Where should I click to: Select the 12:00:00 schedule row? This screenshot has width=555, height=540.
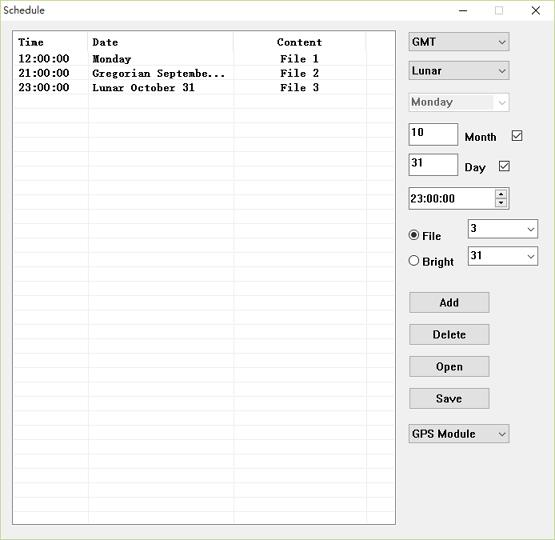click(x=204, y=59)
